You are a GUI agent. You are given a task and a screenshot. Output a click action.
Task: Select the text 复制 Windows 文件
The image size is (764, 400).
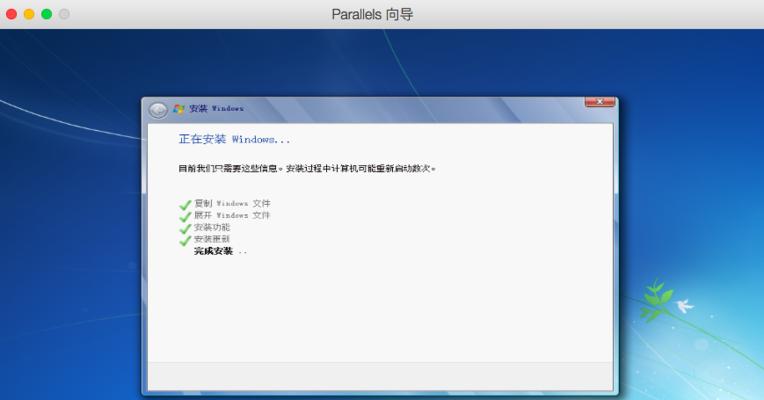[232, 203]
